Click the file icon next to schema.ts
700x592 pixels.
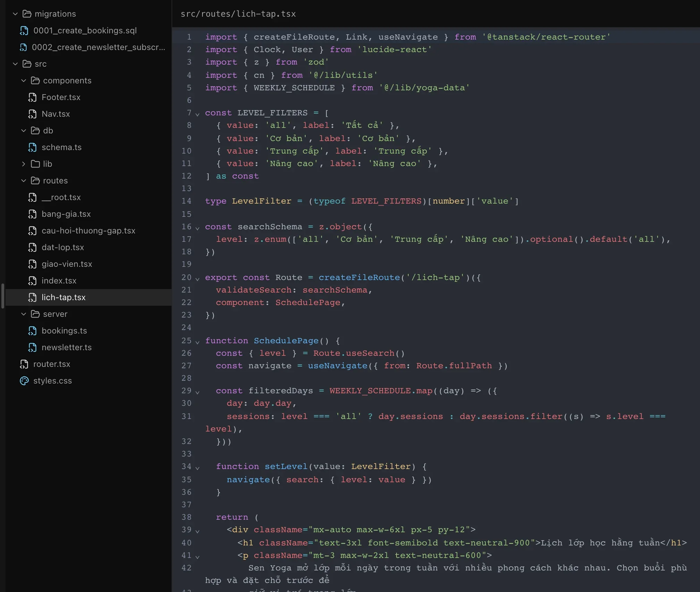[x=32, y=147]
